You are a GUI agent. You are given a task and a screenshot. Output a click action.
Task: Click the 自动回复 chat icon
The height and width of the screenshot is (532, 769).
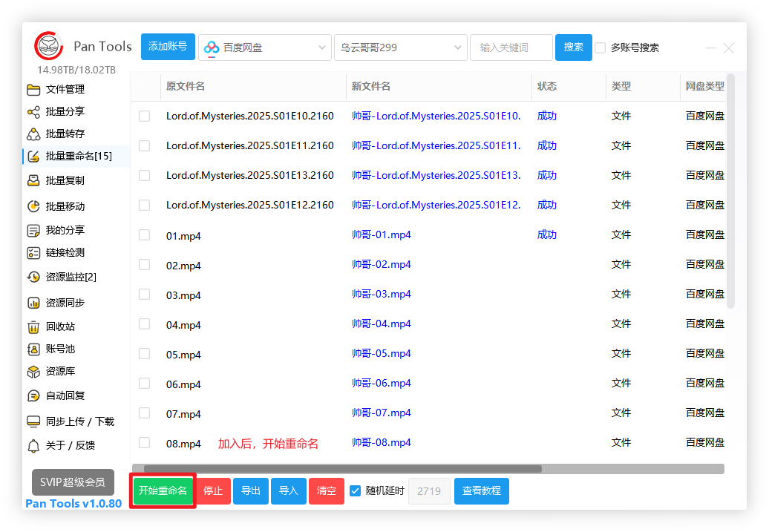click(33, 396)
